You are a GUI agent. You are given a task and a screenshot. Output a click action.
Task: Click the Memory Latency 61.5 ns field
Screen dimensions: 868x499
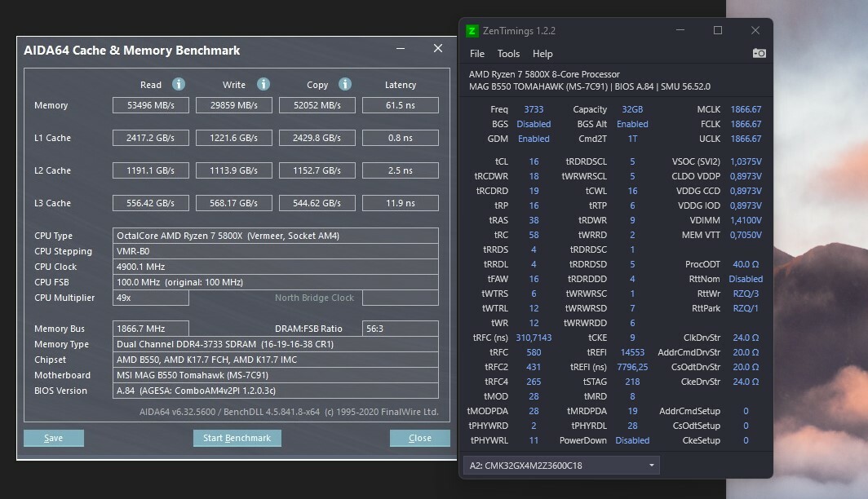(x=400, y=105)
